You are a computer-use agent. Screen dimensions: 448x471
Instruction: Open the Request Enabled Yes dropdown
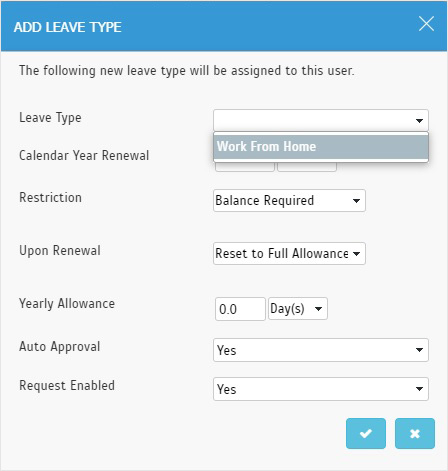[x=321, y=389]
